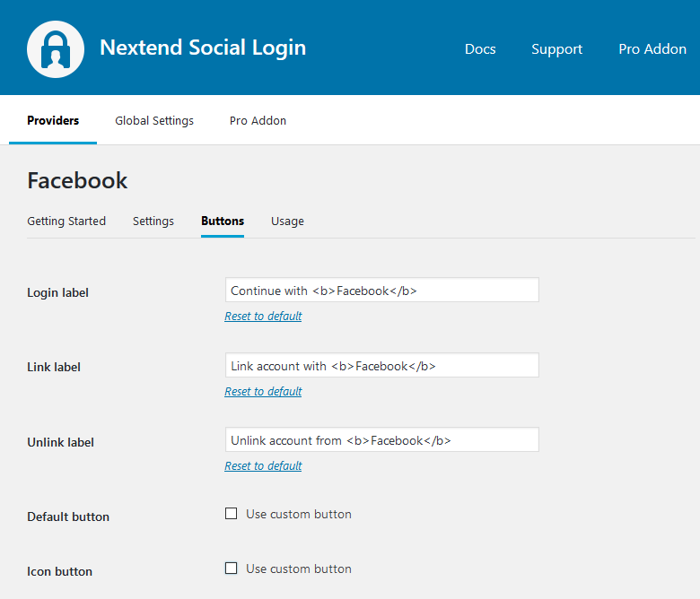Reset the Unlink label to default

point(263,466)
